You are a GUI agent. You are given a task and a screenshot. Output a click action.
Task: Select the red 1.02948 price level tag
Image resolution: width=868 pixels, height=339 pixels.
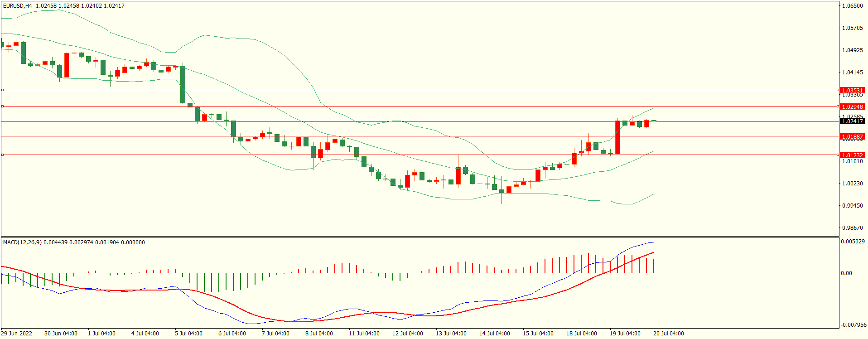[x=852, y=107]
